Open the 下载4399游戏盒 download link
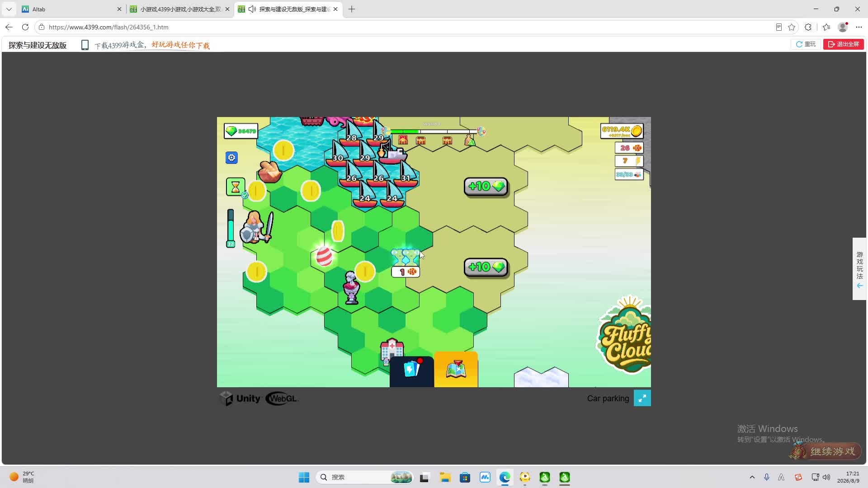The width and height of the screenshot is (868, 488). click(x=152, y=45)
